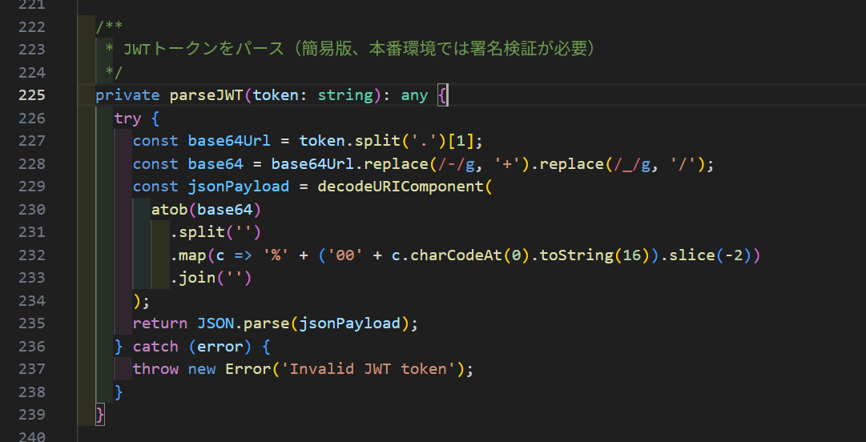The width and height of the screenshot is (866, 442).
Task: Click line number 225 in the gutter
Action: tap(31, 95)
